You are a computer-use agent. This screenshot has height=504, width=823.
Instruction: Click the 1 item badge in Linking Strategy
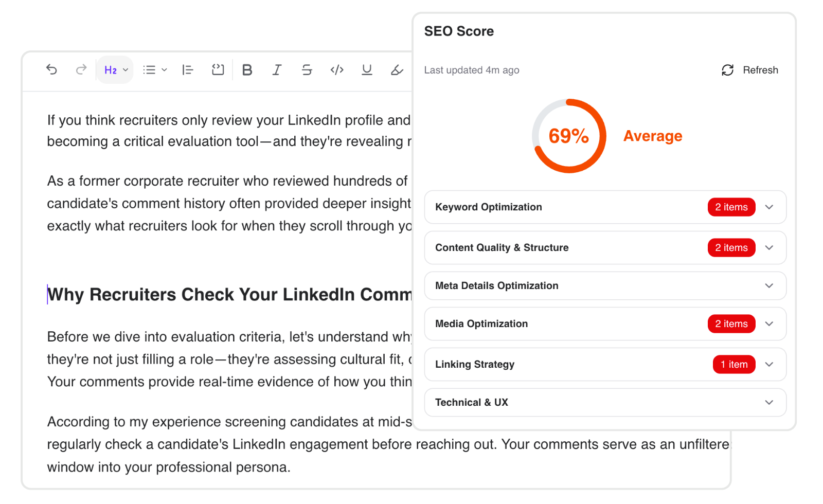(734, 365)
